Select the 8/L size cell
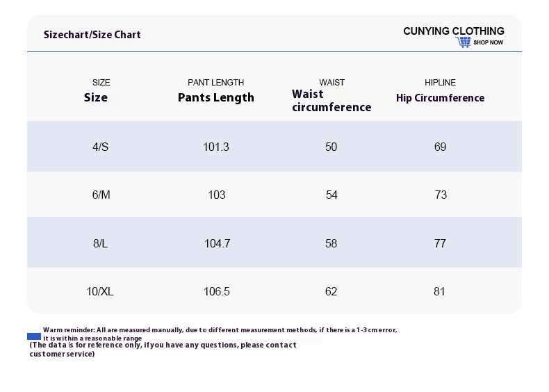 click(101, 243)
